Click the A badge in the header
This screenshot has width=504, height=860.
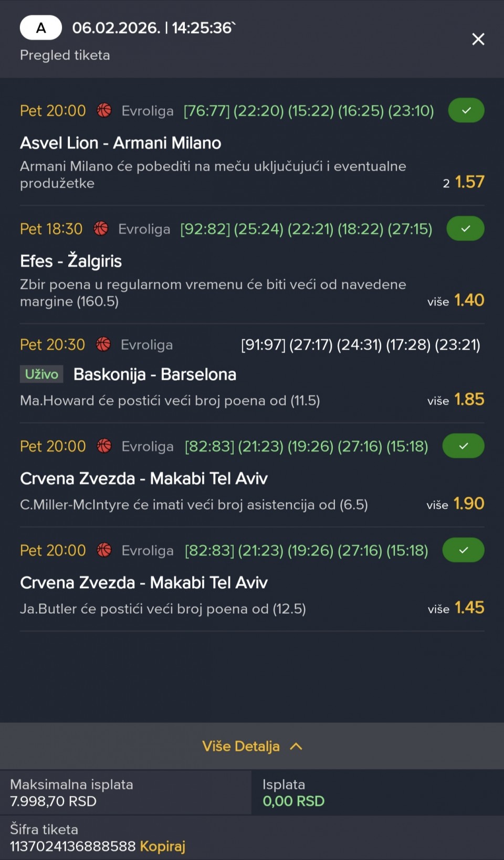pos(41,28)
